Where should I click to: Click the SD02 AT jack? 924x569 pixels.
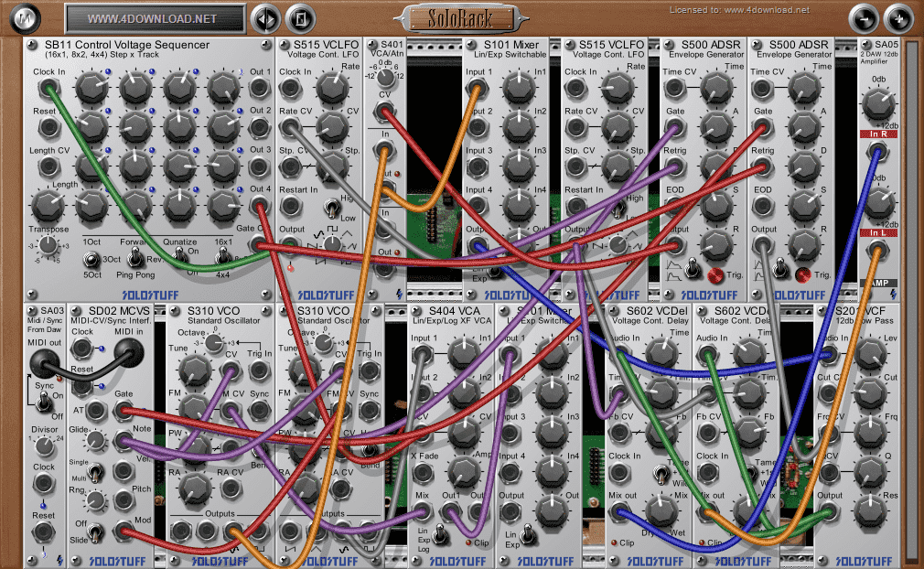(96, 411)
